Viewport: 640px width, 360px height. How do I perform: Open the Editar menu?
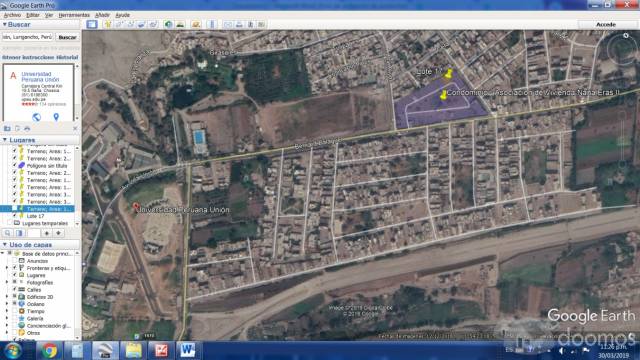coord(33,15)
